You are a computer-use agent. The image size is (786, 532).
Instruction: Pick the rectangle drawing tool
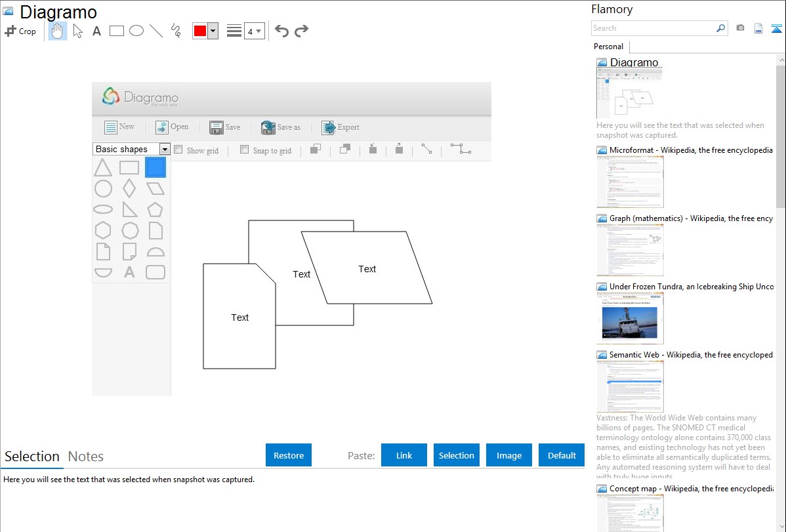tap(117, 31)
